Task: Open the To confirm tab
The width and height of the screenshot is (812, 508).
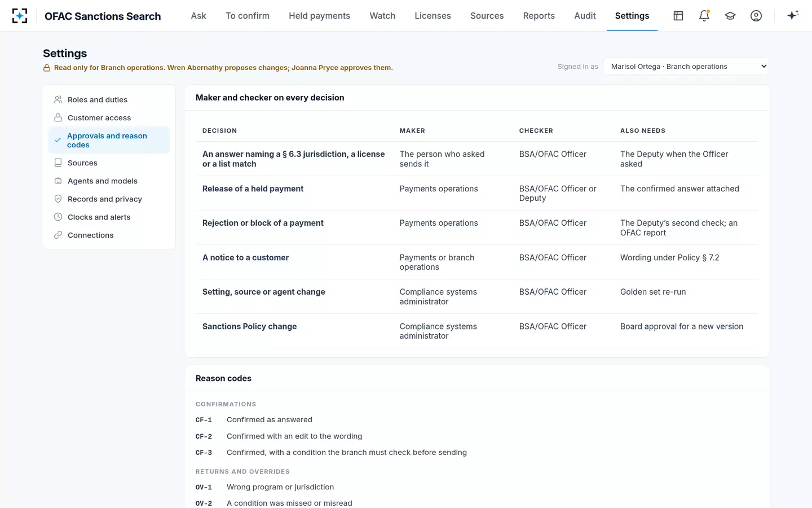Action: pos(248,16)
